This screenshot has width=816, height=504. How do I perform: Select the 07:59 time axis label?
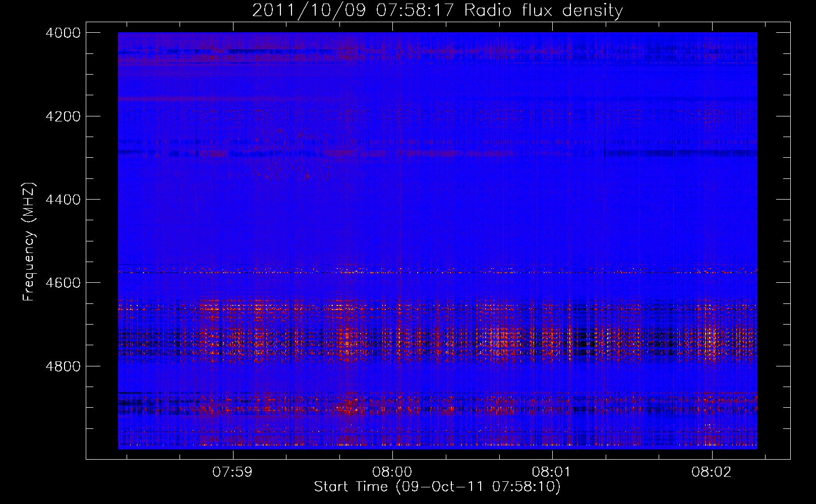[x=232, y=472]
